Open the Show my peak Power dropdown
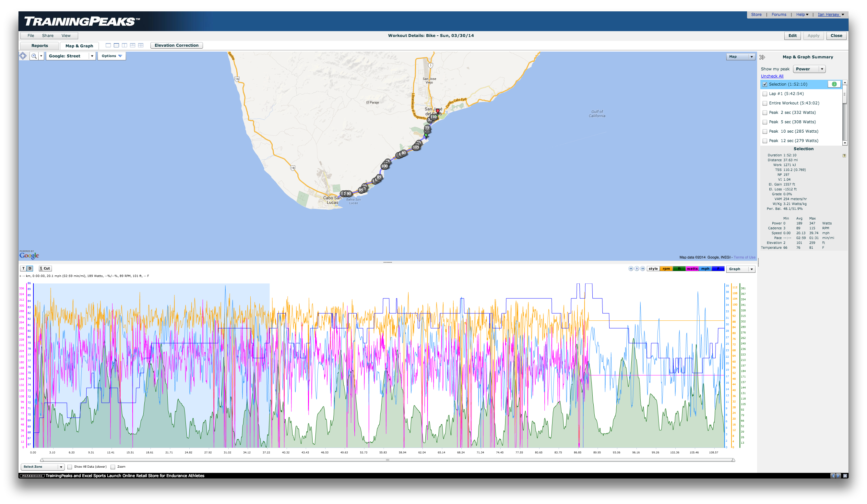The image size is (867, 504). [x=822, y=69]
